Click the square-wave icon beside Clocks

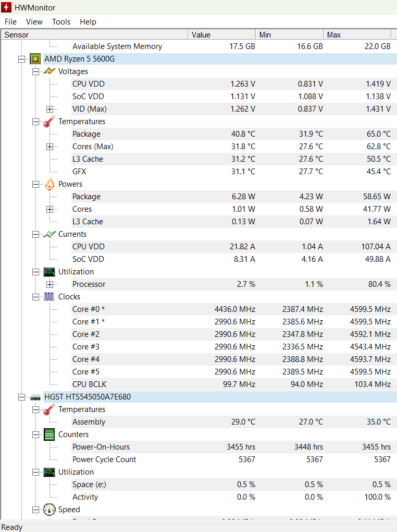(49, 297)
